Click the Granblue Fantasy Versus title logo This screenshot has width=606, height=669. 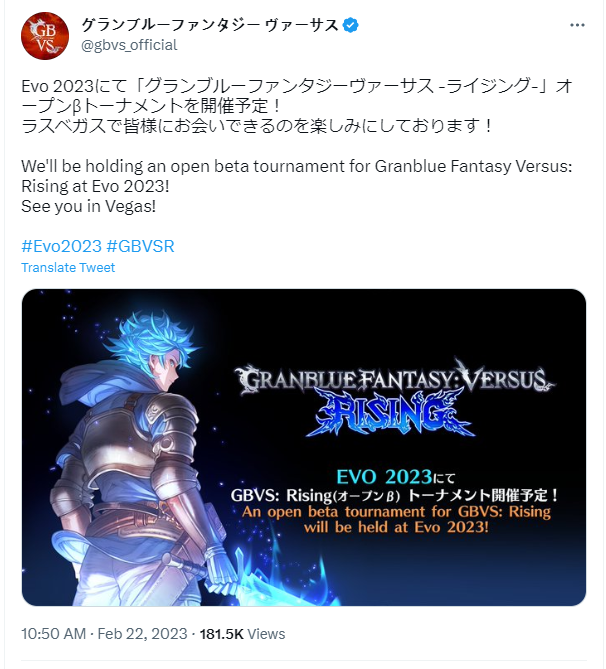pos(395,379)
